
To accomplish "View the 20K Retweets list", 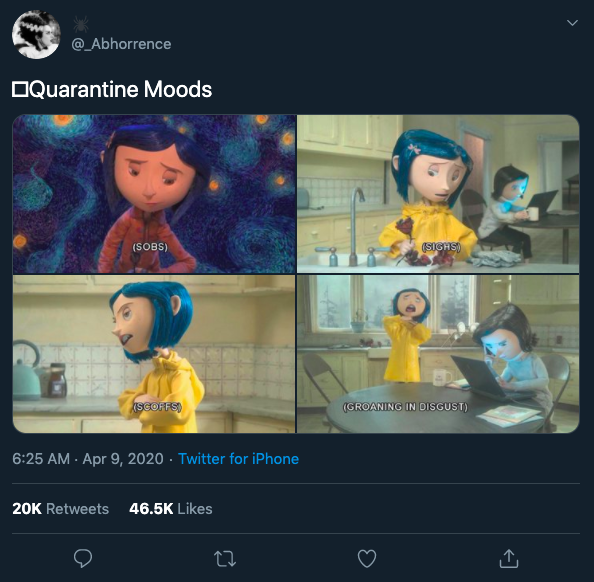I will tap(61, 508).
